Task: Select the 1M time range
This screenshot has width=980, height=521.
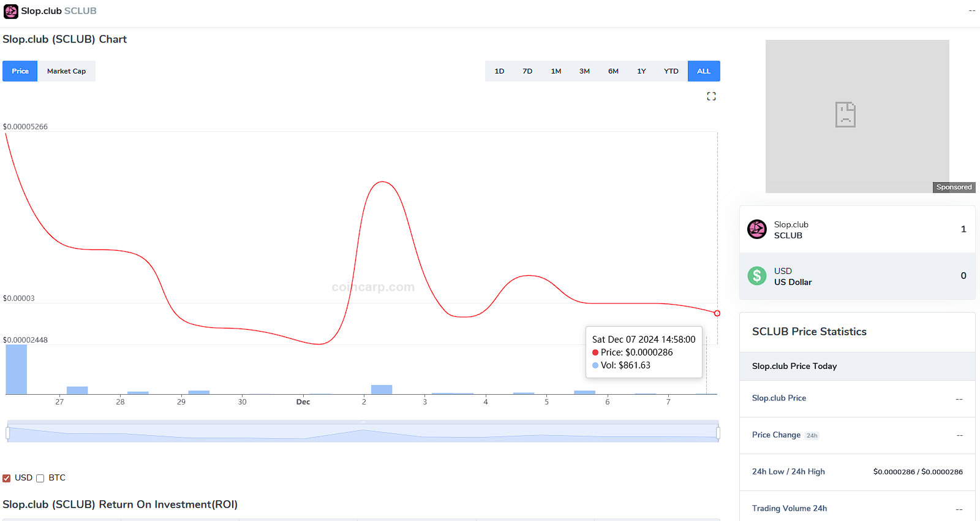Action: 556,71
